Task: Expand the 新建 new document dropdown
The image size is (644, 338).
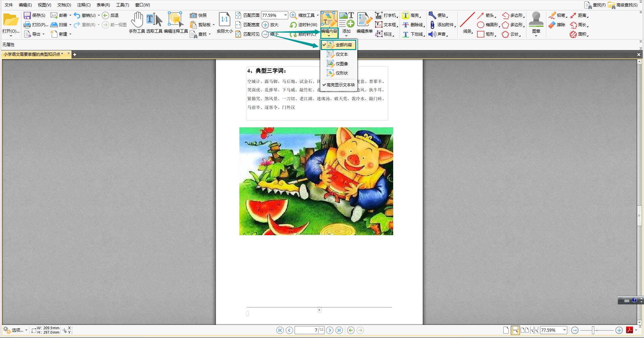Action: click(x=70, y=34)
